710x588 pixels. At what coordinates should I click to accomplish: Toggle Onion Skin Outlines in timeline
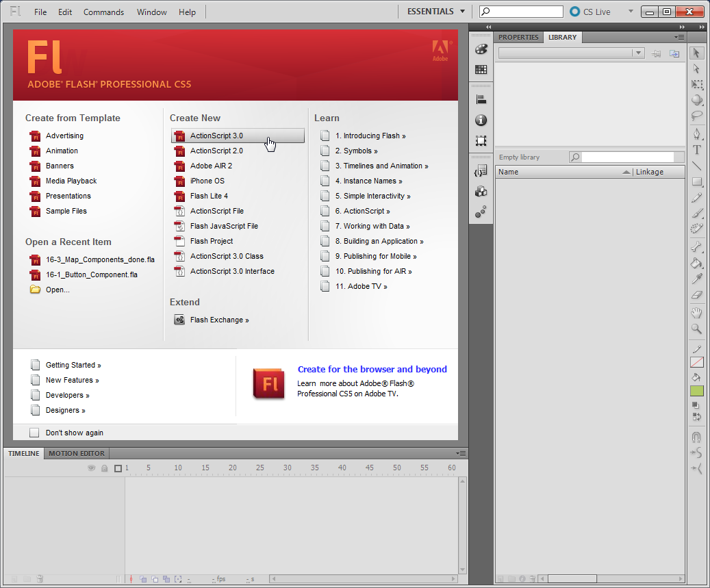(x=155, y=579)
